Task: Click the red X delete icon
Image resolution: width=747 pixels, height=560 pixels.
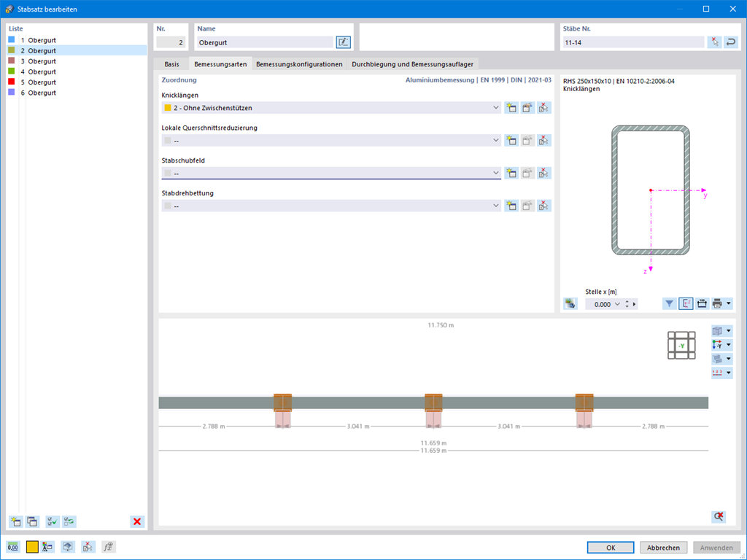Action: (x=137, y=521)
